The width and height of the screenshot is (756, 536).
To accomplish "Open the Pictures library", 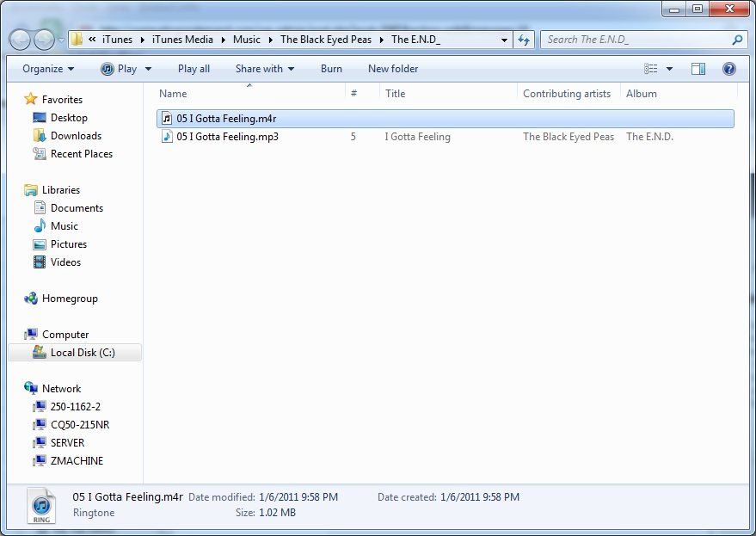I will pyautogui.click(x=69, y=244).
